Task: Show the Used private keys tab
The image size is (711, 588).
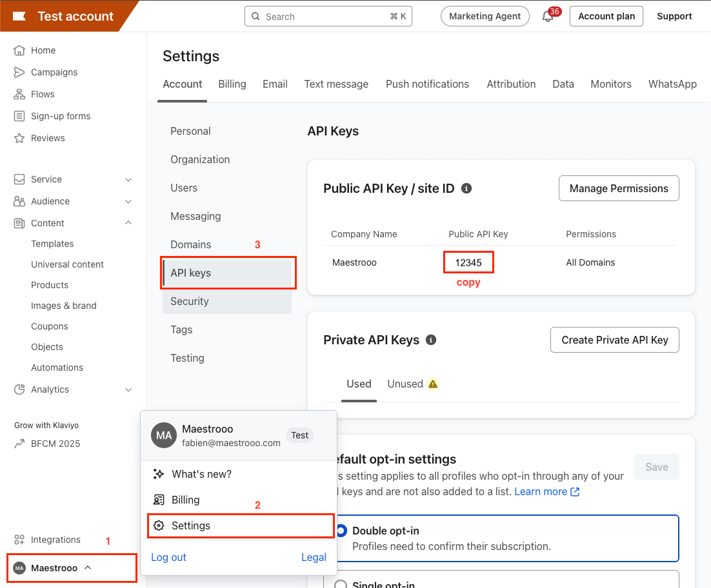Action: pos(359,384)
